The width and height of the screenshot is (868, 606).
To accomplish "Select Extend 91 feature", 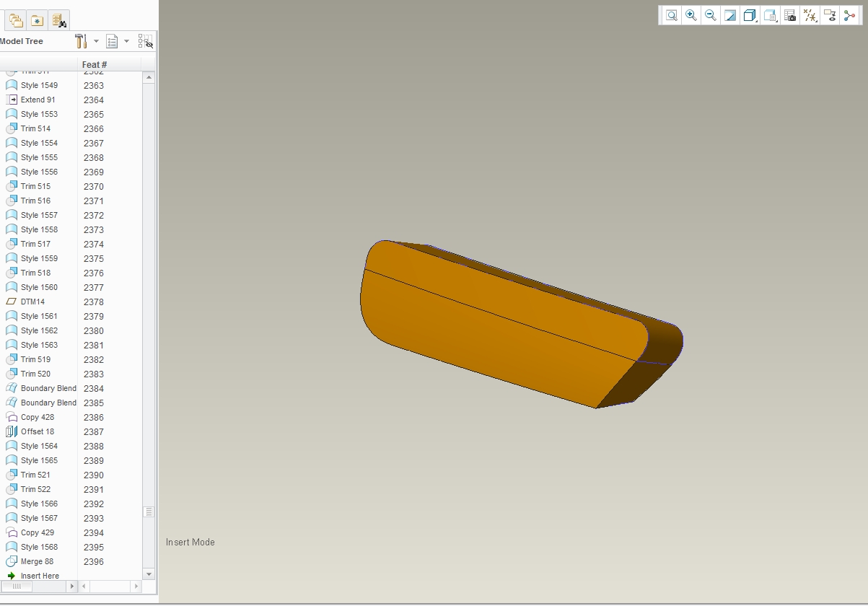I will pyautogui.click(x=38, y=100).
